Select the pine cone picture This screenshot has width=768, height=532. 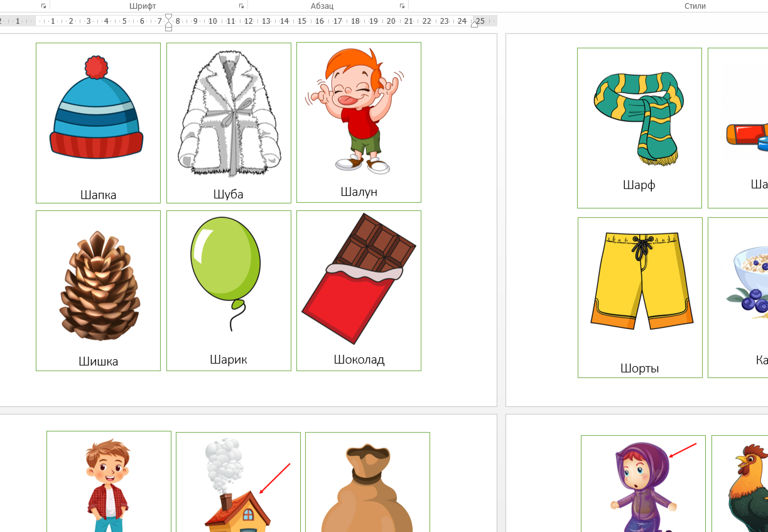coord(99,286)
